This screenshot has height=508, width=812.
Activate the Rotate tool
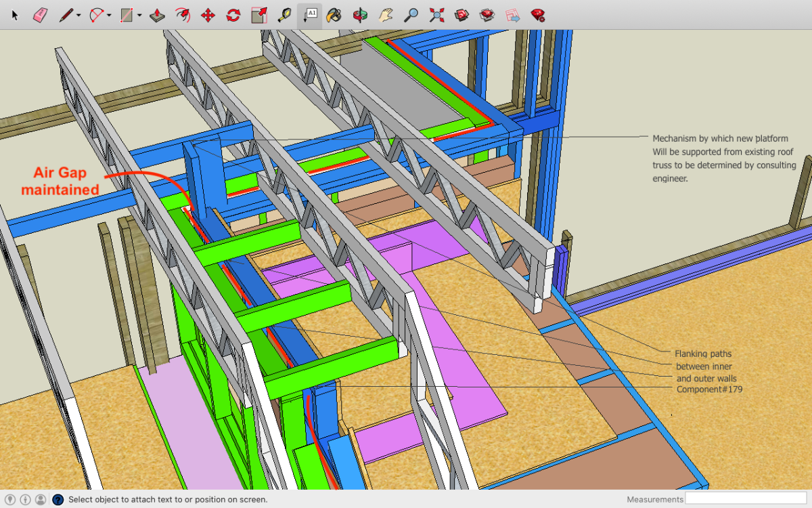[233, 14]
